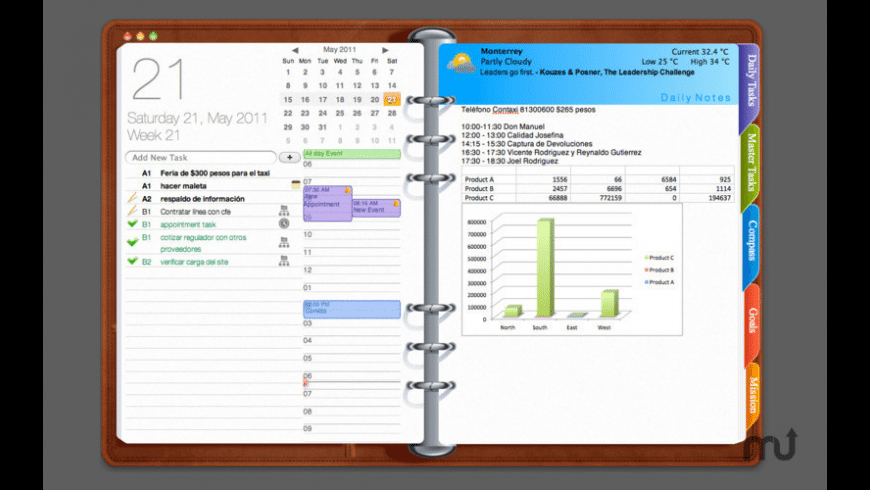Click the 'Daily Notes' heading

click(x=696, y=98)
